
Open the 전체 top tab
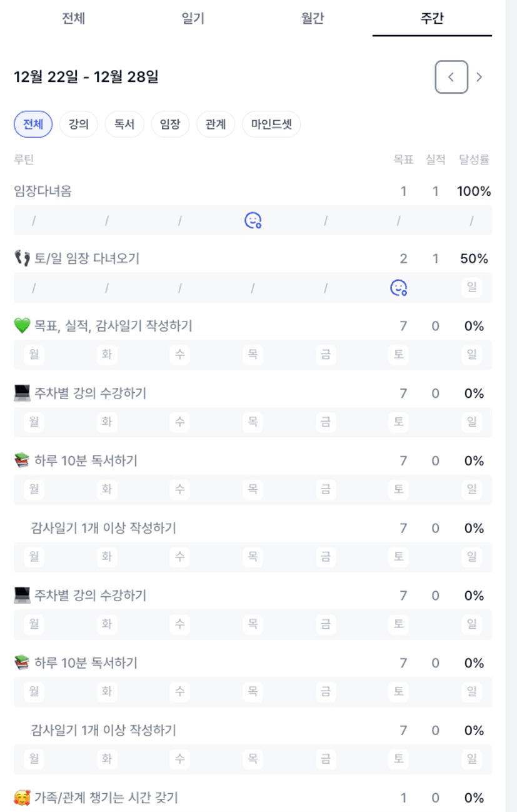[73, 19]
